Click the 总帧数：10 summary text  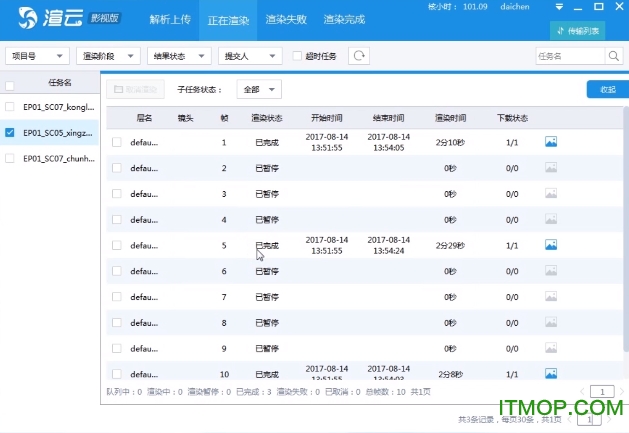386,392
